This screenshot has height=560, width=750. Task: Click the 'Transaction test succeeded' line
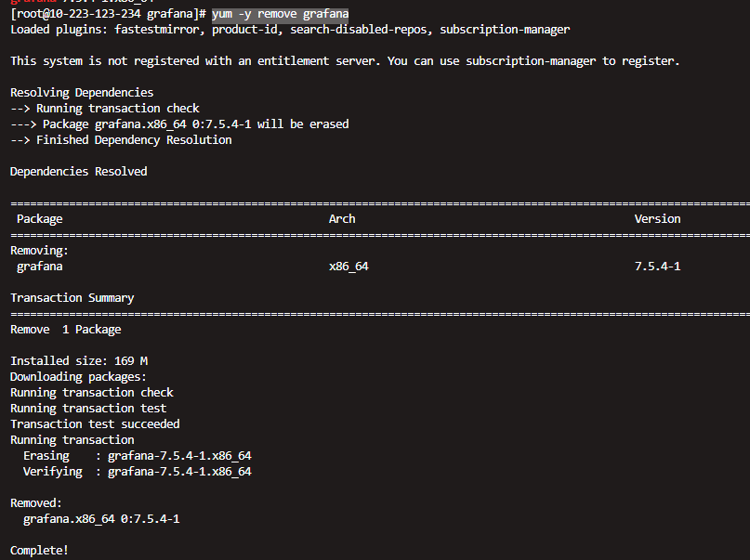point(95,423)
